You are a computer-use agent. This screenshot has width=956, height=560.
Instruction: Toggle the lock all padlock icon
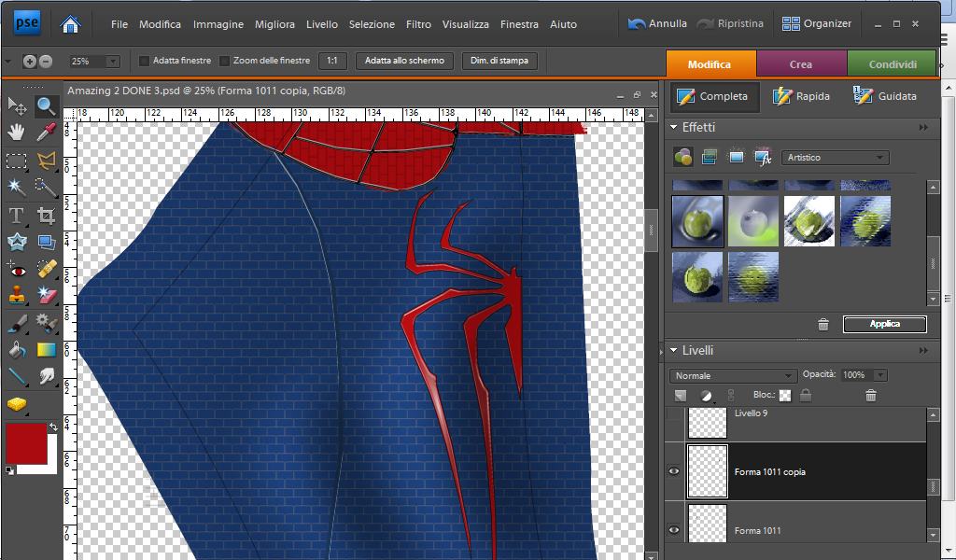pos(806,395)
